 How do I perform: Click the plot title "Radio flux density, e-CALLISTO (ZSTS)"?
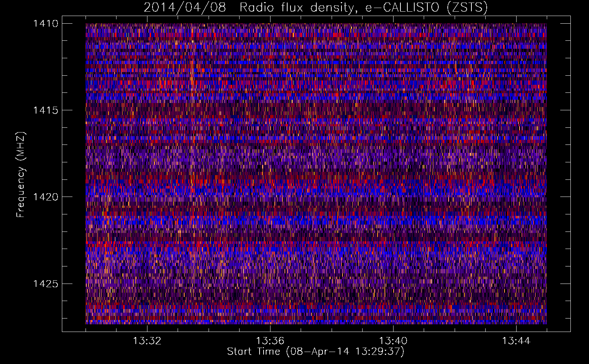(363, 7)
